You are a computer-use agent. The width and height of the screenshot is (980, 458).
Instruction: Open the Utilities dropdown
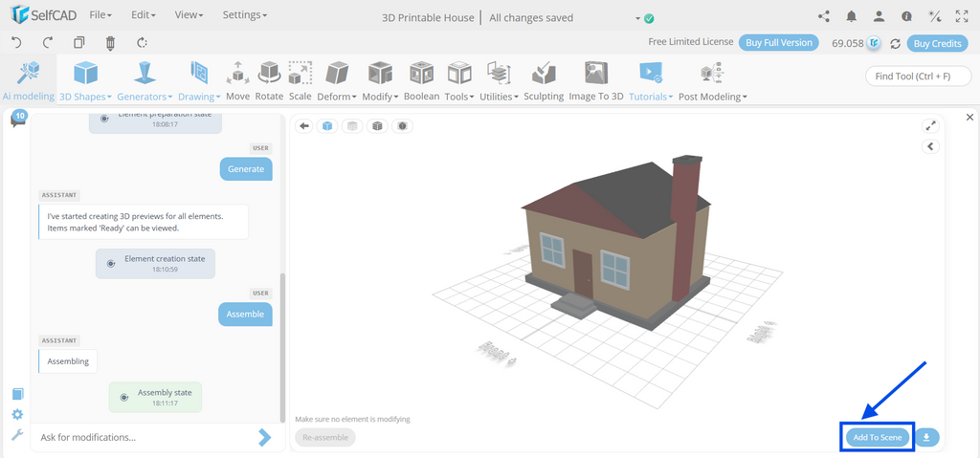pyautogui.click(x=500, y=81)
